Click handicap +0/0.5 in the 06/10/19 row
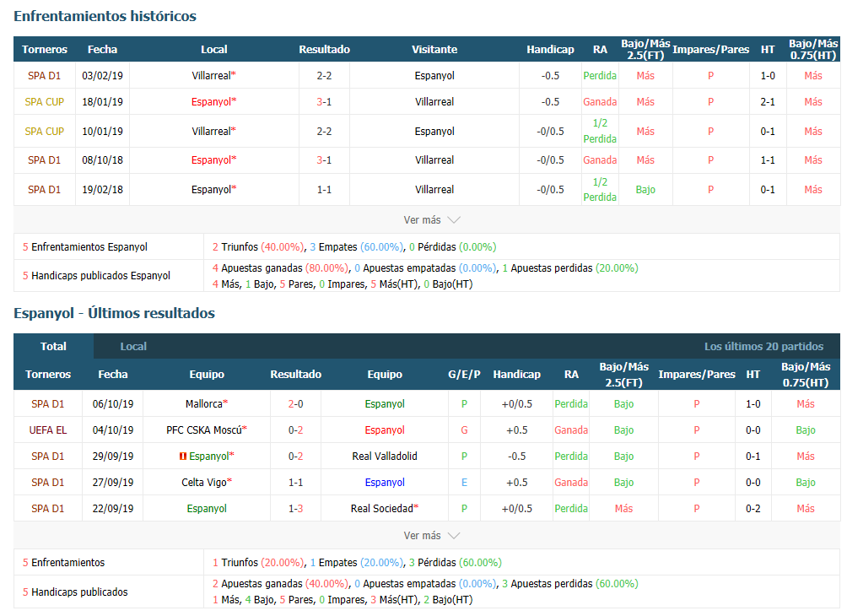The height and width of the screenshot is (616, 847). click(517, 403)
